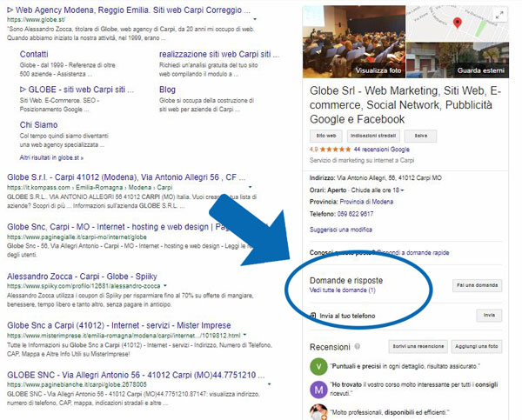Click the address Via Antonio Allegri, 56, 41012 Carpi MO
The image size is (522, 420).
coord(389,178)
